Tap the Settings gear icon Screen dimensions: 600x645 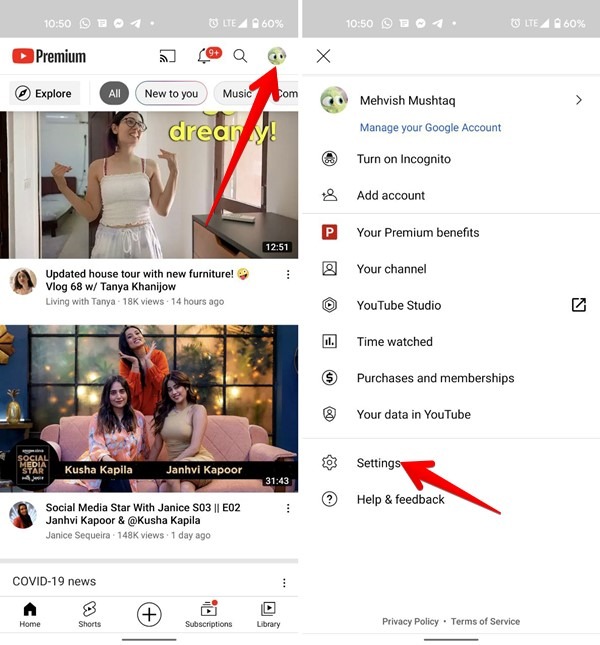point(329,463)
